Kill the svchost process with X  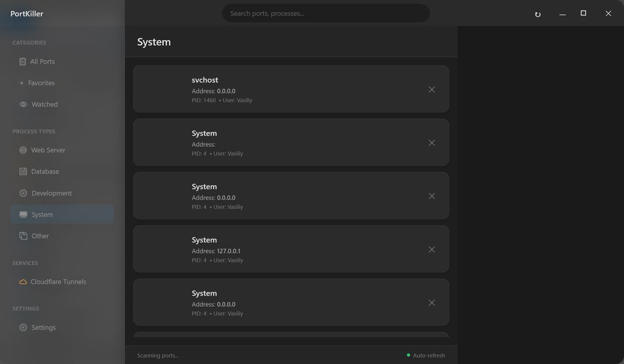[432, 89]
